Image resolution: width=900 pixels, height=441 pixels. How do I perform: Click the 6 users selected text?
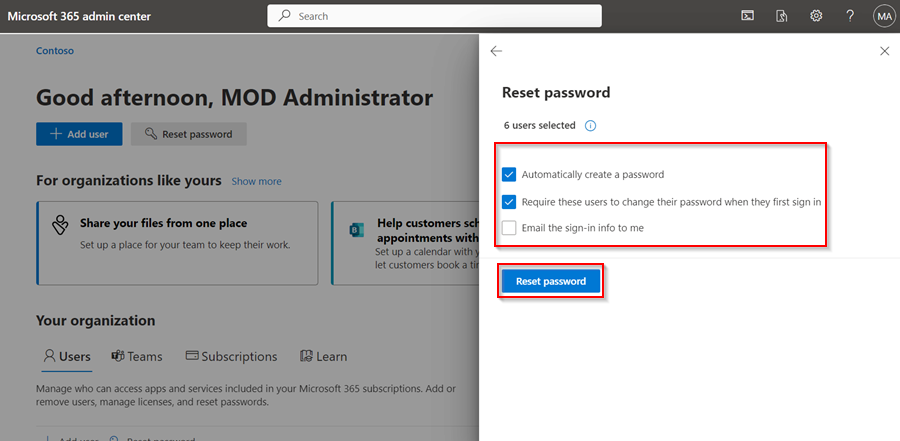[540, 125]
